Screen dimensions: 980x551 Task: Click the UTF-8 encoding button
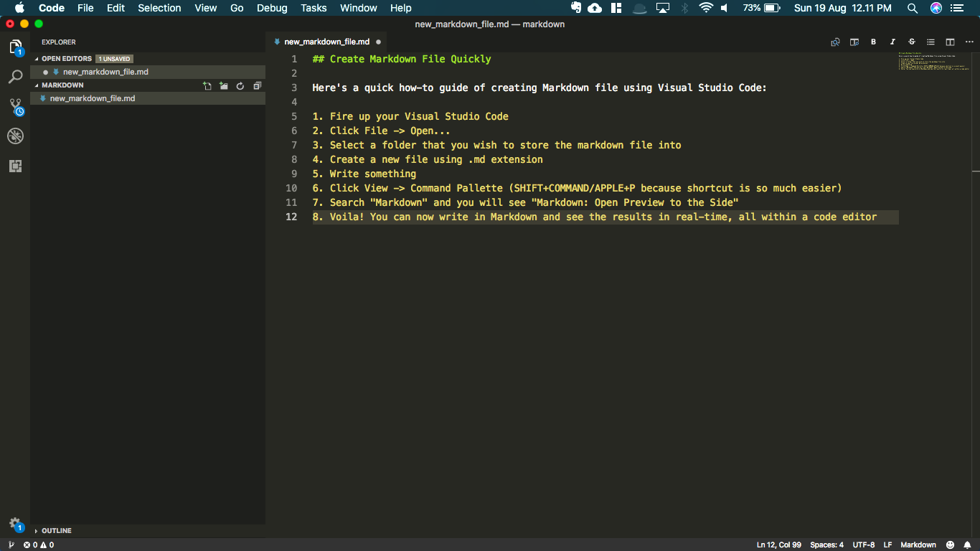click(x=863, y=545)
